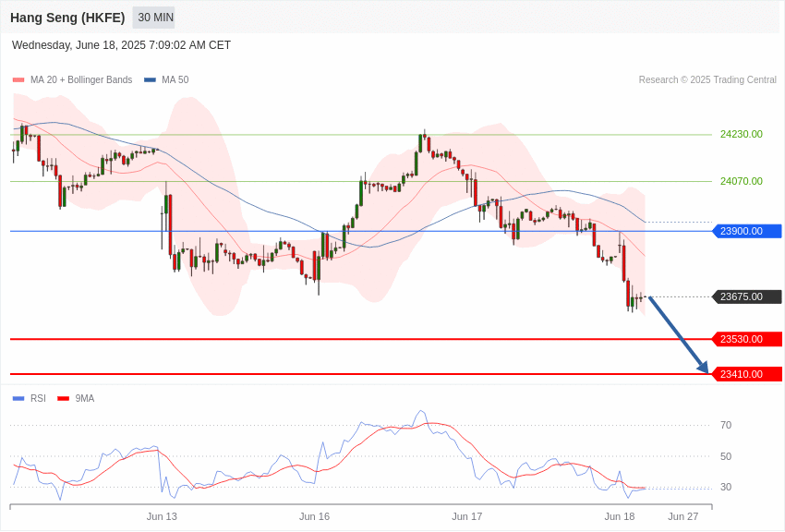Click the 9MA legend label

click(x=85, y=398)
